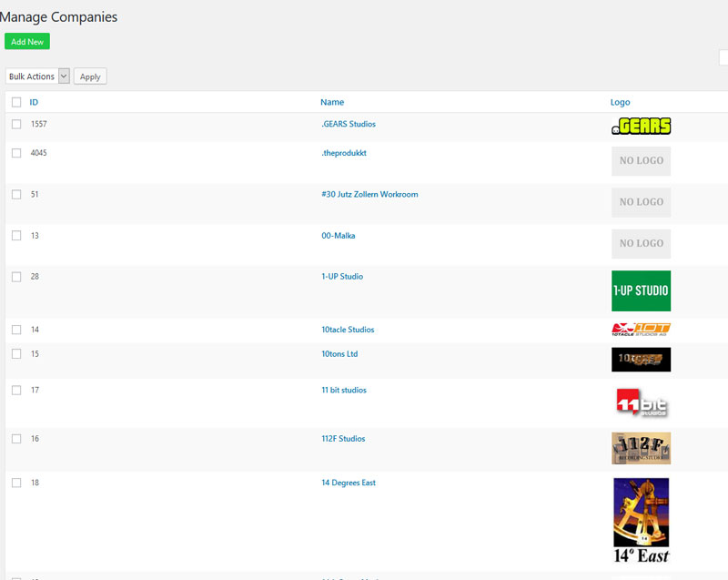Sort by the Logo column header

point(620,102)
